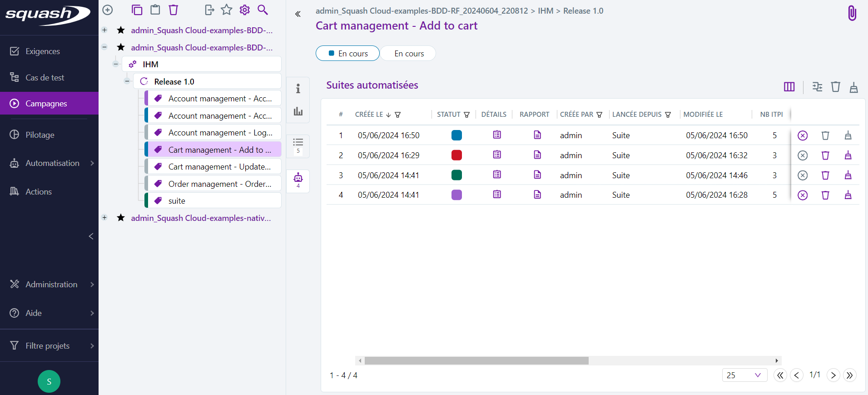Go to Cas de test menu
This screenshot has height=395, width=868.
coord(45,78)
